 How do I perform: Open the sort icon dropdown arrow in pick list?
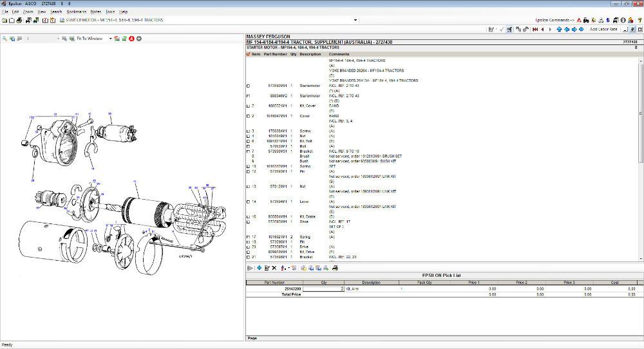(x=289, y=268)
